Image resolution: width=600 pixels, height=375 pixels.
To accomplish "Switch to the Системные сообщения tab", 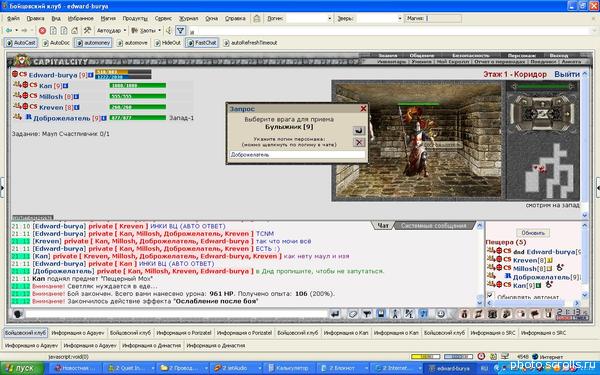I will [x=434, y=225].
